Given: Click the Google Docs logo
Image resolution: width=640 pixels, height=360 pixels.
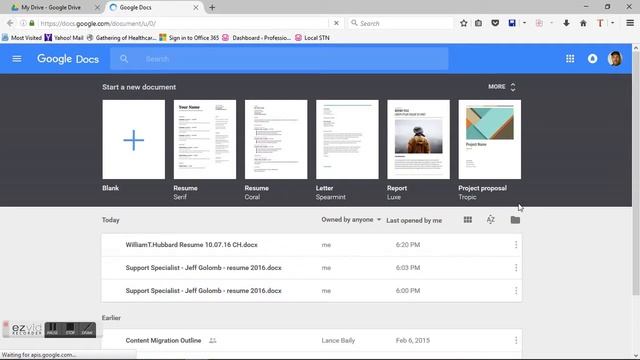Looking at the screenshot, I should pyautogui.click(x=68, y=59).
